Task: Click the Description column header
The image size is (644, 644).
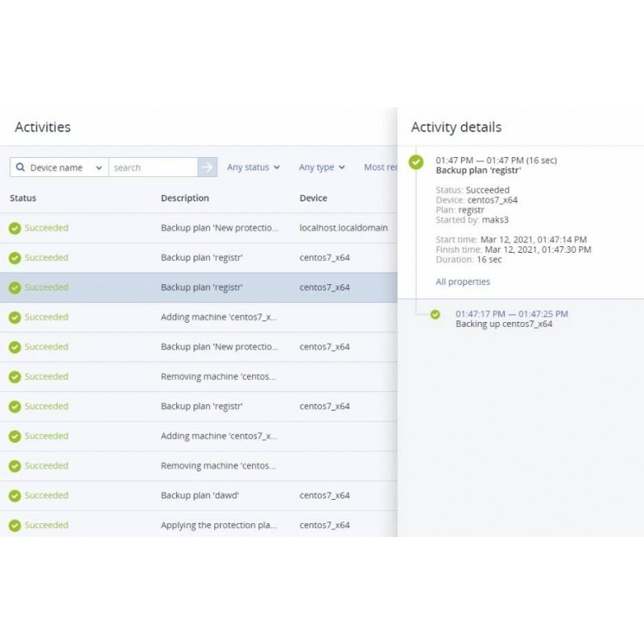Action: click(184, 198)
